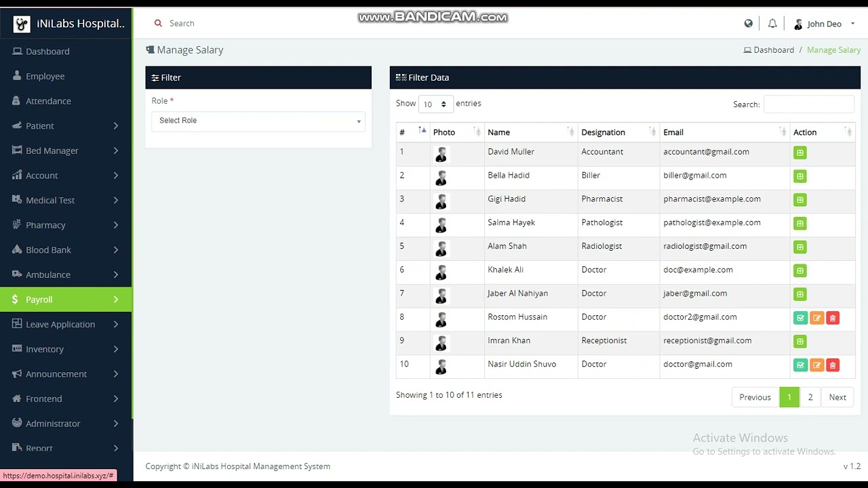Delete salary of Nasir Uddin Shuvo

coord(833,365)
